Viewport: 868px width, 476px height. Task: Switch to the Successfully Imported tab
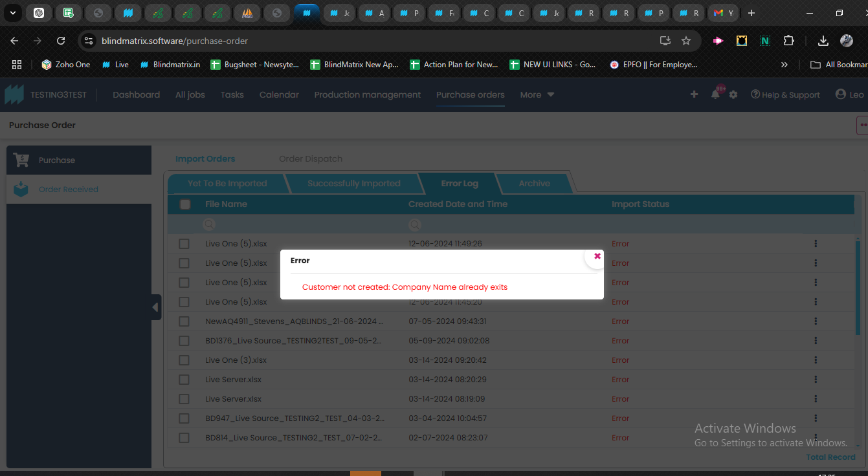click(x=353, y=184)
